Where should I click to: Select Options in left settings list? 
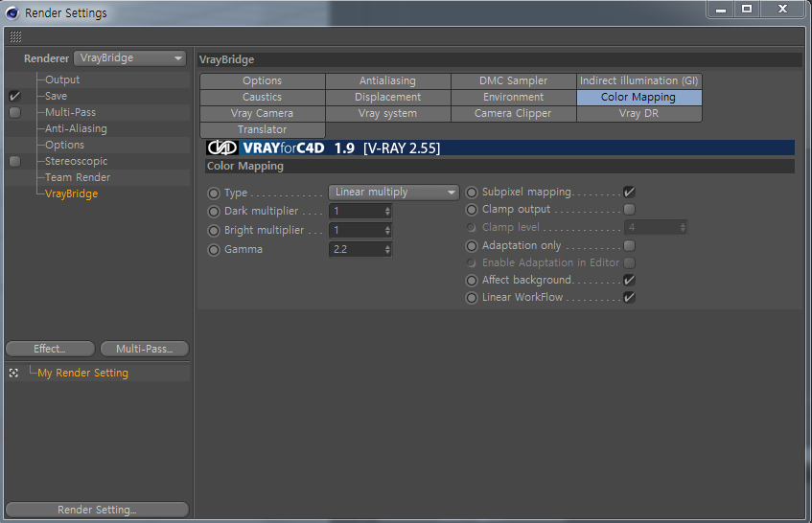[x=65, y=145]
